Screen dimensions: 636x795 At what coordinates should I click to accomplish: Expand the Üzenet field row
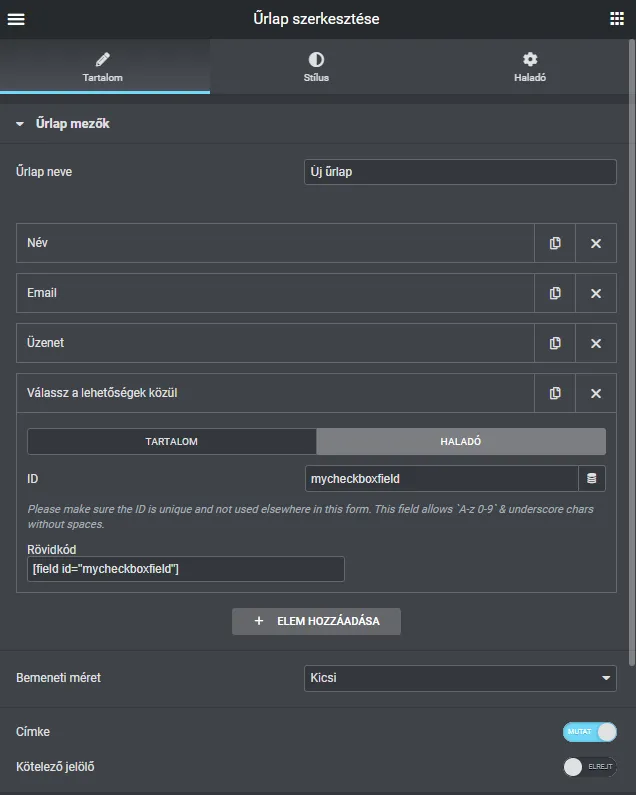click(275, 343)
